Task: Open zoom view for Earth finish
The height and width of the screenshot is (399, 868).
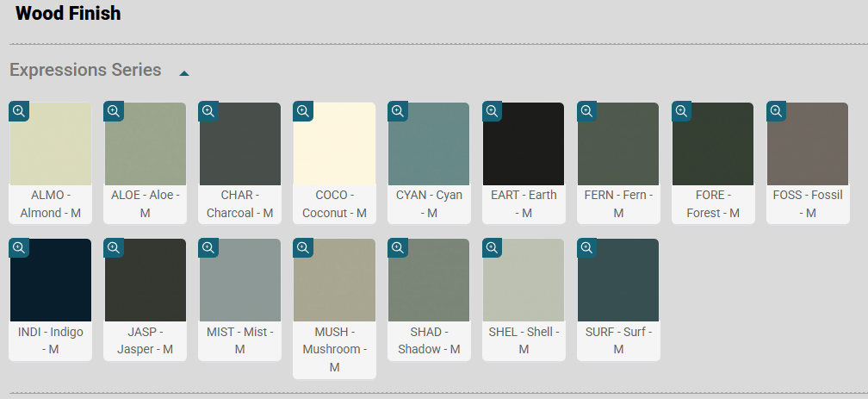Action: pyautogui.click(x=493, y=111)
